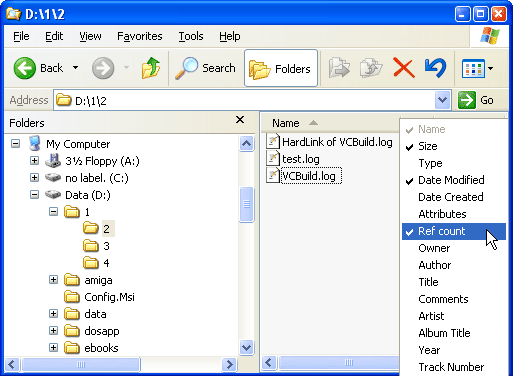Go up one folder level

point(151,68)
